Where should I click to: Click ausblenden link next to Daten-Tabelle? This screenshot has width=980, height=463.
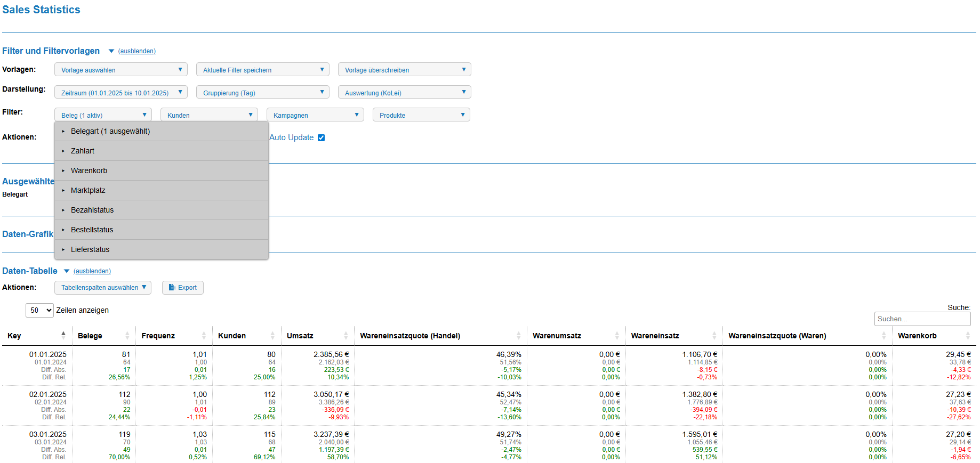pyautogui.click(x=92, y=272)
